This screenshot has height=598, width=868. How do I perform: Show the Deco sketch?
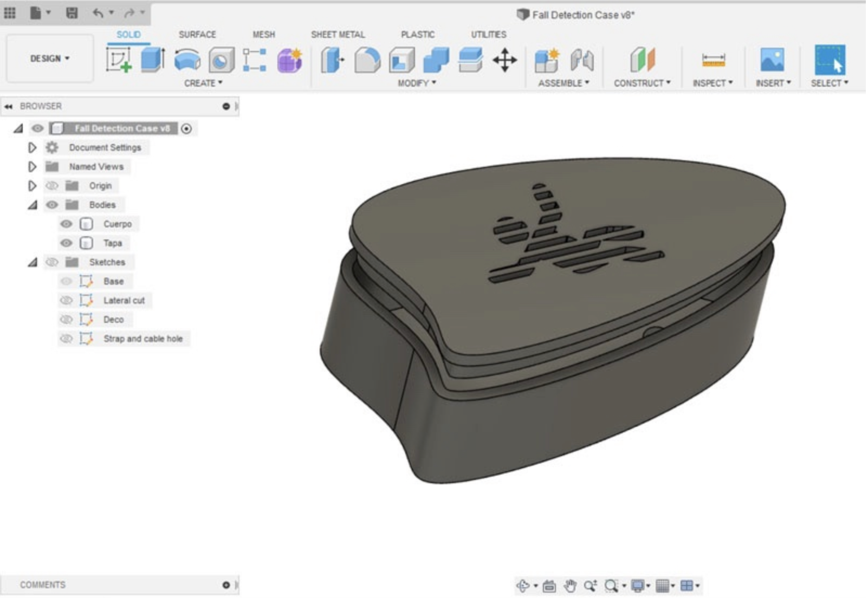(65, 320)
